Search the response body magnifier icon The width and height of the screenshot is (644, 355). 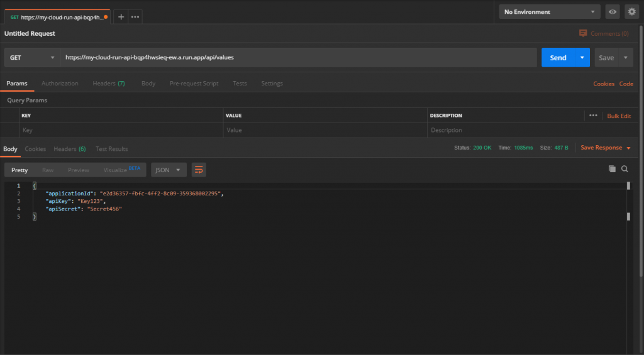625,168
